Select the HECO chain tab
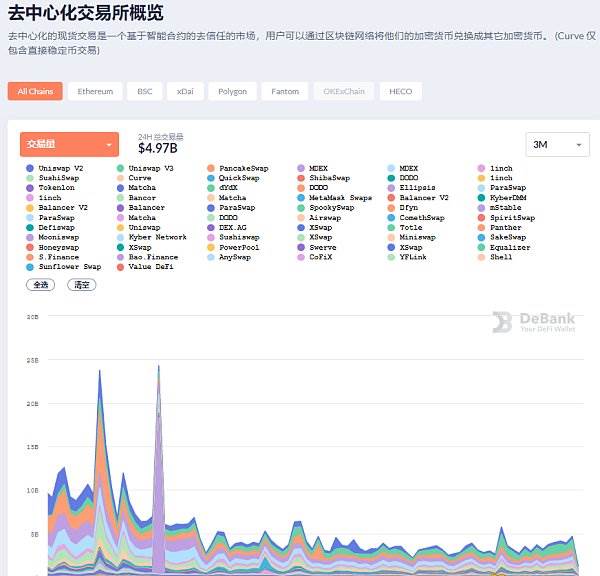 pyautogui.click(x=400, y=91)
